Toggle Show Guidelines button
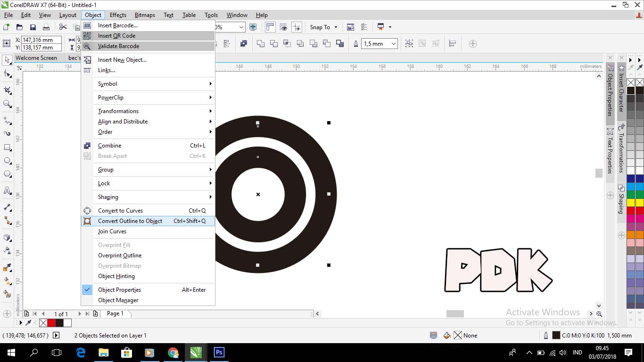The height and width of the screenshot is (362, 644). tap(297, 27)
